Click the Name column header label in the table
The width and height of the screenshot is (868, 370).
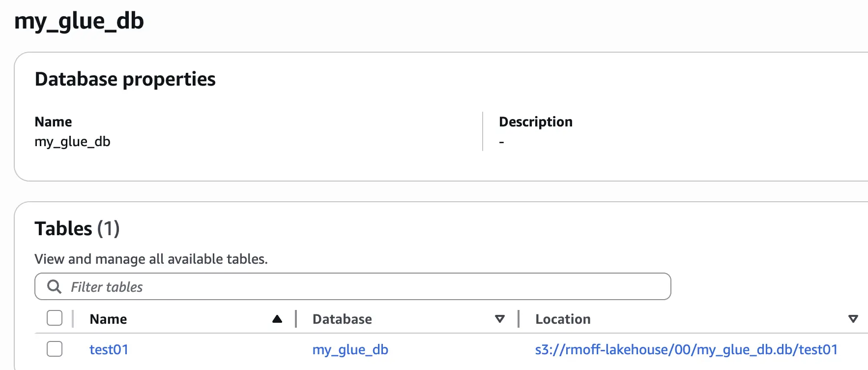[108, 319]
